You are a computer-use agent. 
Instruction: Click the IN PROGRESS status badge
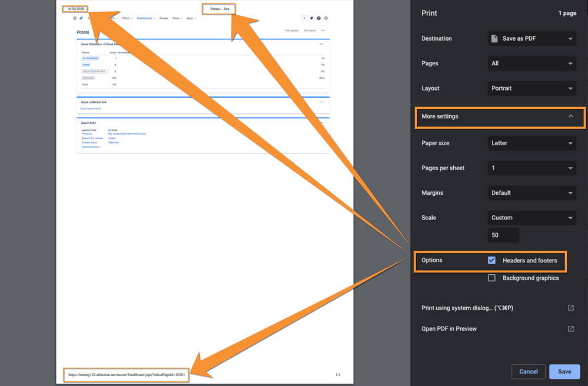point(91,58)
